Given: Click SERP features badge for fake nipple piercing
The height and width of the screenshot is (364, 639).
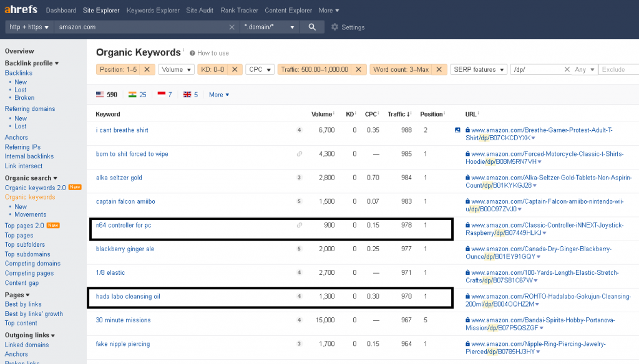Looking at the screenshot, I should (299, 343).
